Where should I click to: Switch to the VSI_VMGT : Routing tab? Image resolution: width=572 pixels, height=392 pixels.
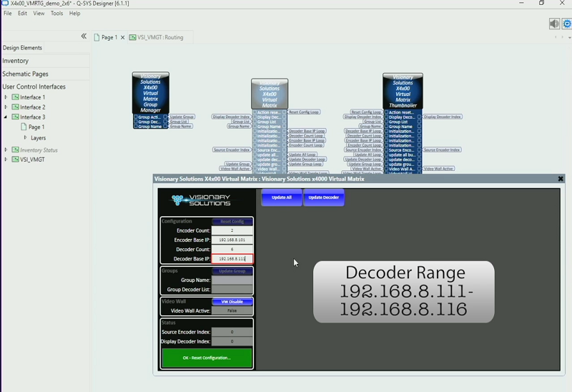[x=157, y=37]
